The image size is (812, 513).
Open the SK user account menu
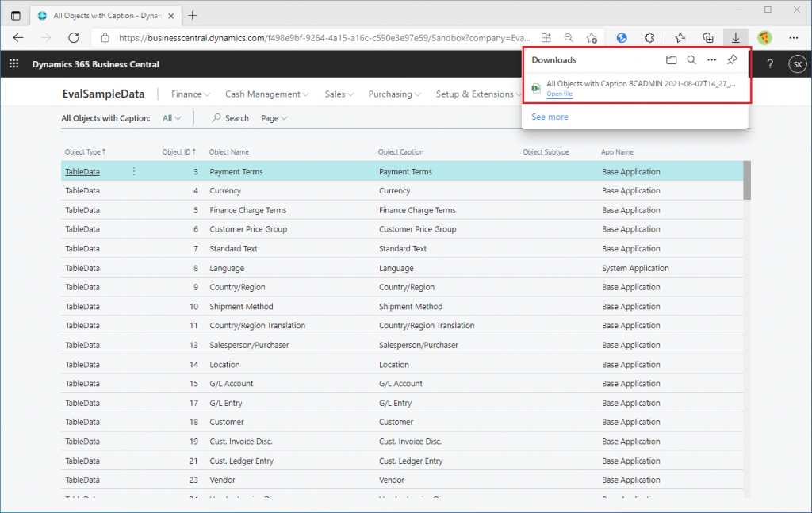(798, 64)
